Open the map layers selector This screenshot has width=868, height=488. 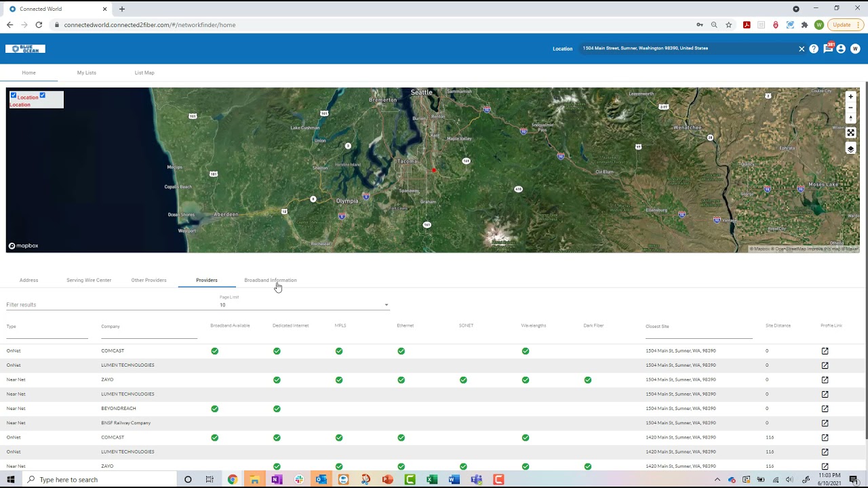(x=850, y=149)
